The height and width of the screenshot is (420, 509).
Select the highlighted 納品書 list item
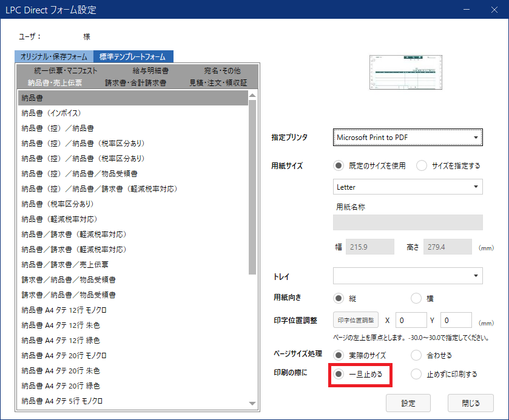coord(133,98)
